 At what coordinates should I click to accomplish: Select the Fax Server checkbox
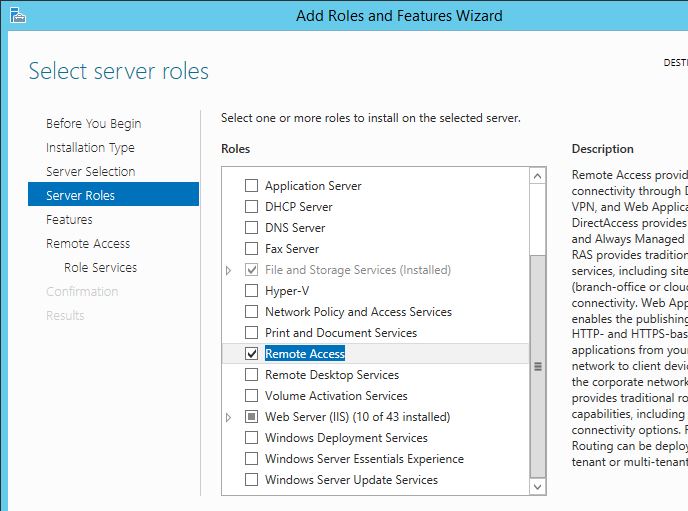coord(251,249)
